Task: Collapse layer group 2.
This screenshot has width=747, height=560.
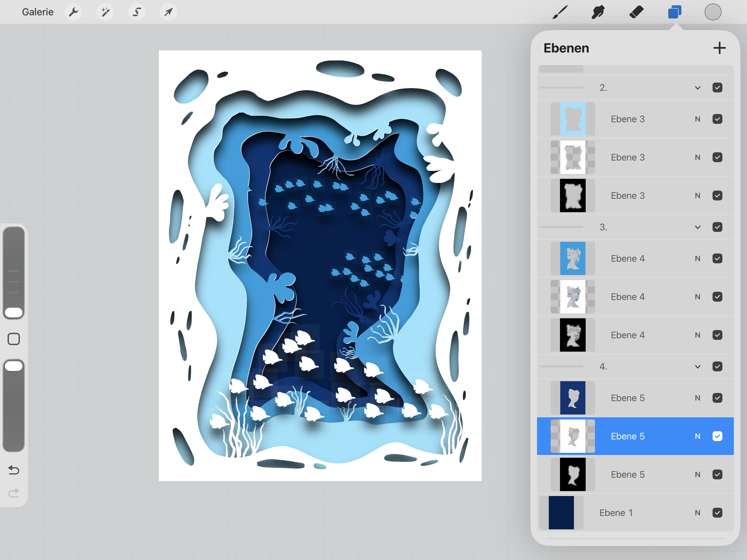Action: [697, 88]
